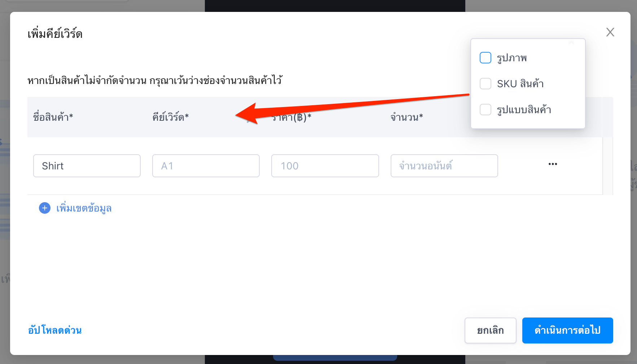Enable the SKU สินค้า checkbox
The width and height of the screenshot is (637, 364).
pos(486,84)
